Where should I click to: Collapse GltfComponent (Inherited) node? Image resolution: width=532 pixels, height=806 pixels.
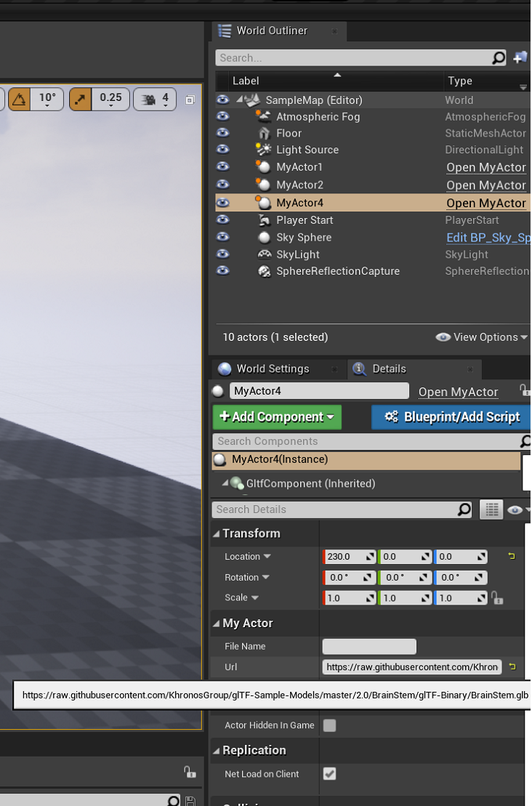(225, 483)
